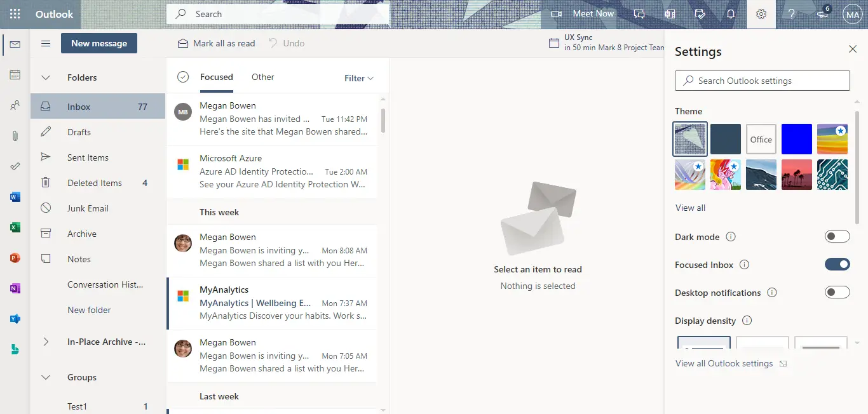Launch OneNote from the left rail

click(15, 288)
